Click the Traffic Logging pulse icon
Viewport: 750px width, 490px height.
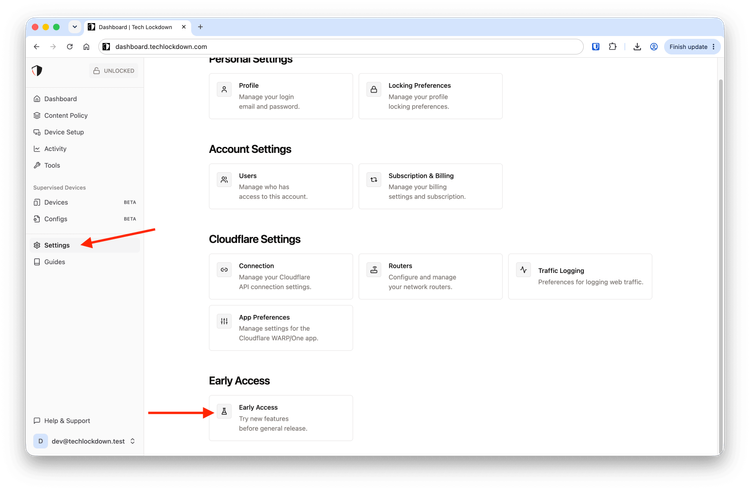tap(523, 270)
